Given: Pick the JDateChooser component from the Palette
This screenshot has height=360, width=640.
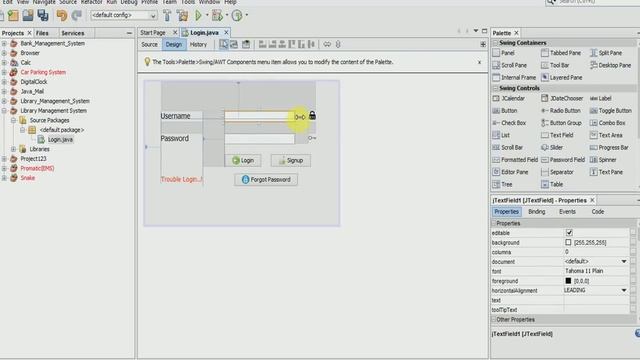Looking at the screenshot, I should [x=562, y=98].
